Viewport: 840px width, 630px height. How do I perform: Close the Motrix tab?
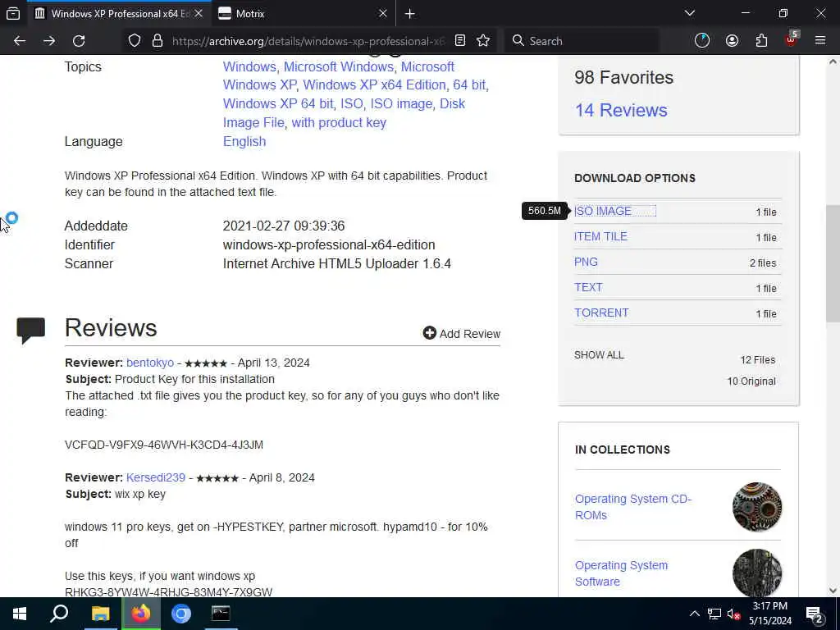click(382, 13)
